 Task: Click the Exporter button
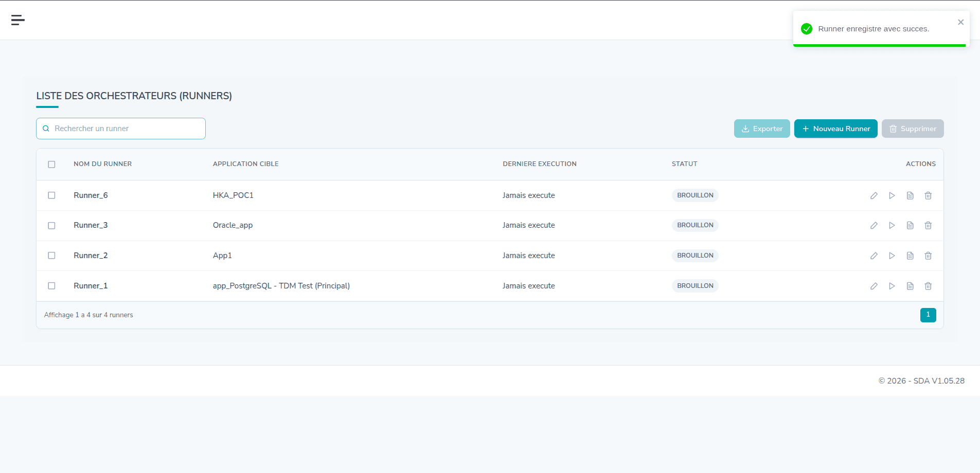[x=762, y=129]
